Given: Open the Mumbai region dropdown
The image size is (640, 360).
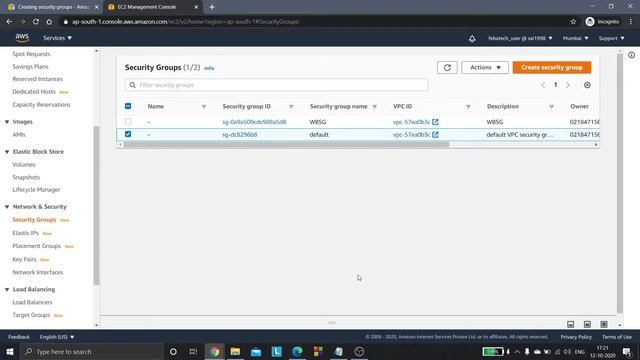Looking at the screenshot, I should (x=576, y=38).
